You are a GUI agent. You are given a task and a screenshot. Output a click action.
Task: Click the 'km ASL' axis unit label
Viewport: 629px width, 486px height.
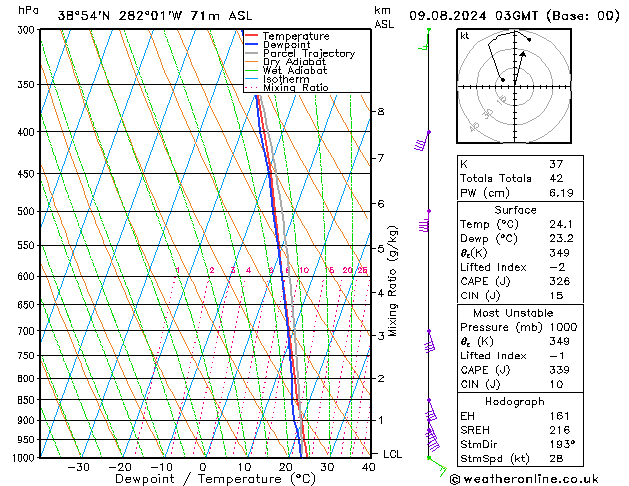tap(384, 17)
